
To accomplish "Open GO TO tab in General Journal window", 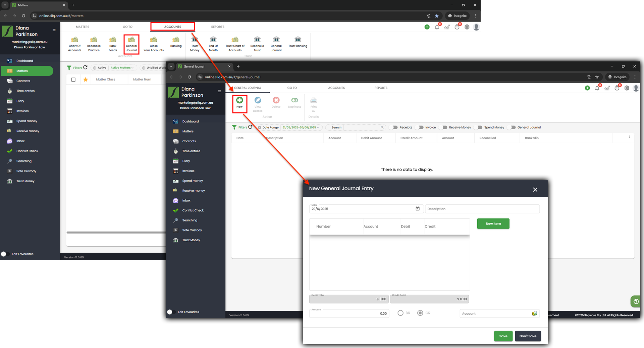I will tap(292, 88).
